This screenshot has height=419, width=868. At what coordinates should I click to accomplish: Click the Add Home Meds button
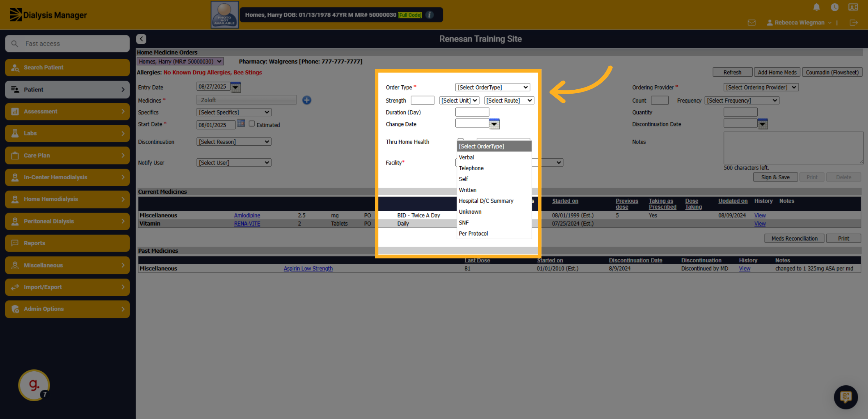(x=777, y=72)
